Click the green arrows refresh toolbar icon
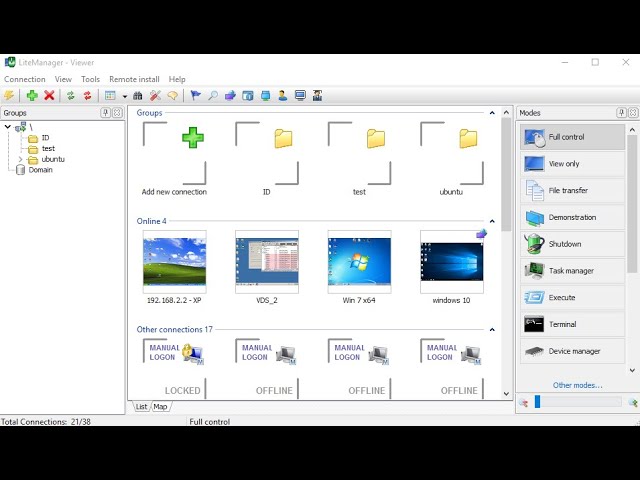Viewport: 640px width, 480px height. click(71, 96)
